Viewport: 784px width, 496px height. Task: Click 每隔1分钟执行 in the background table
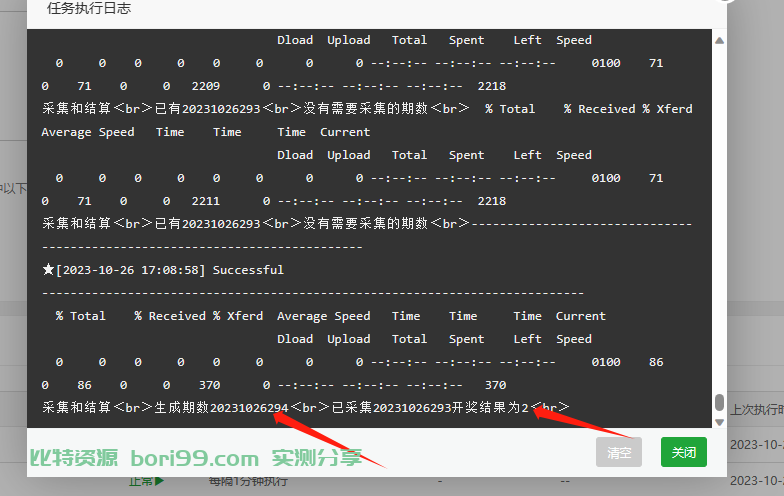248,482
